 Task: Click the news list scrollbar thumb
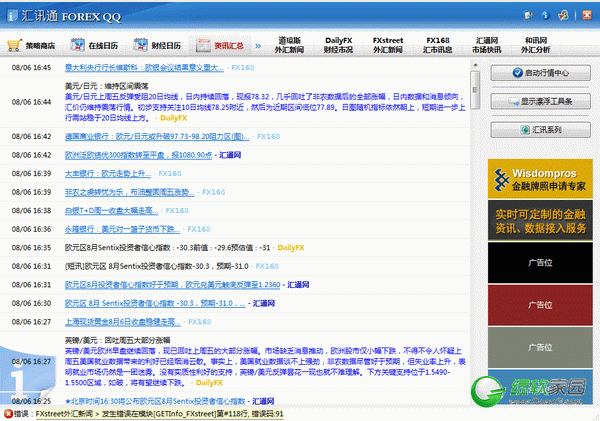(x=475, y=90)
